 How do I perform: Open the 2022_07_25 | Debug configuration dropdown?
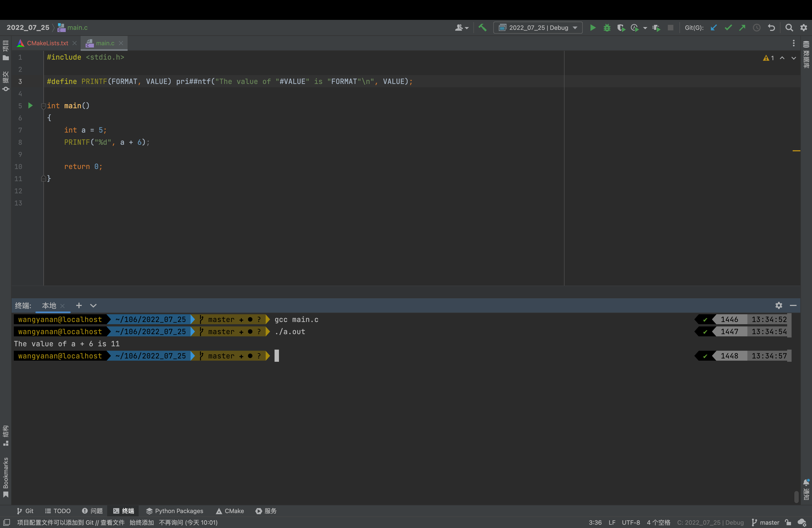[x=538, y=28]
